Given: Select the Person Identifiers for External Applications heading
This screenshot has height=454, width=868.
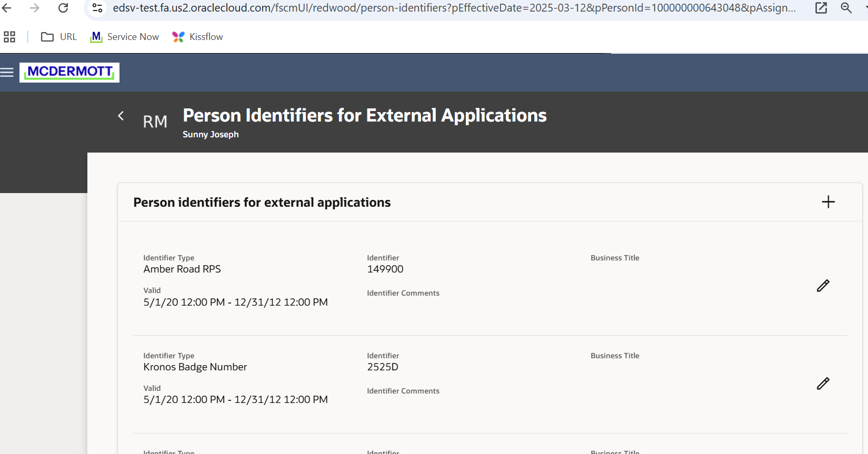Looking at the screenshot, I should [365, 115].
